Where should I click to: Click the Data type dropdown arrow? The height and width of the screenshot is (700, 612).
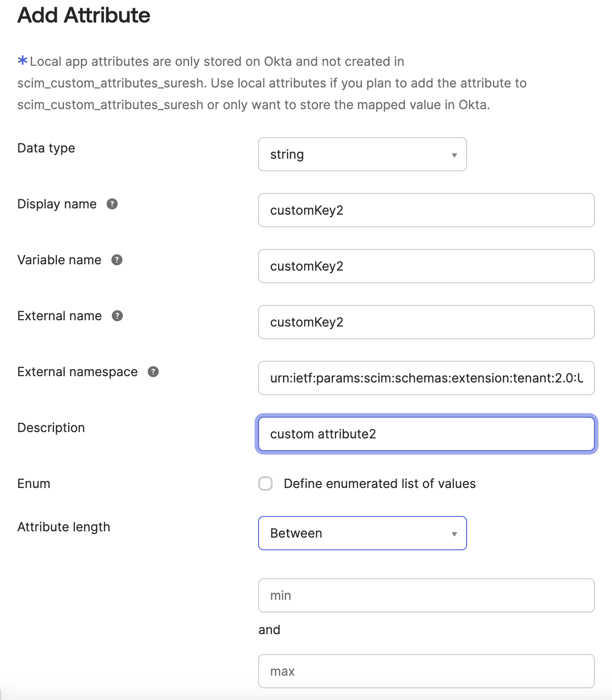(x=454, y=154)
